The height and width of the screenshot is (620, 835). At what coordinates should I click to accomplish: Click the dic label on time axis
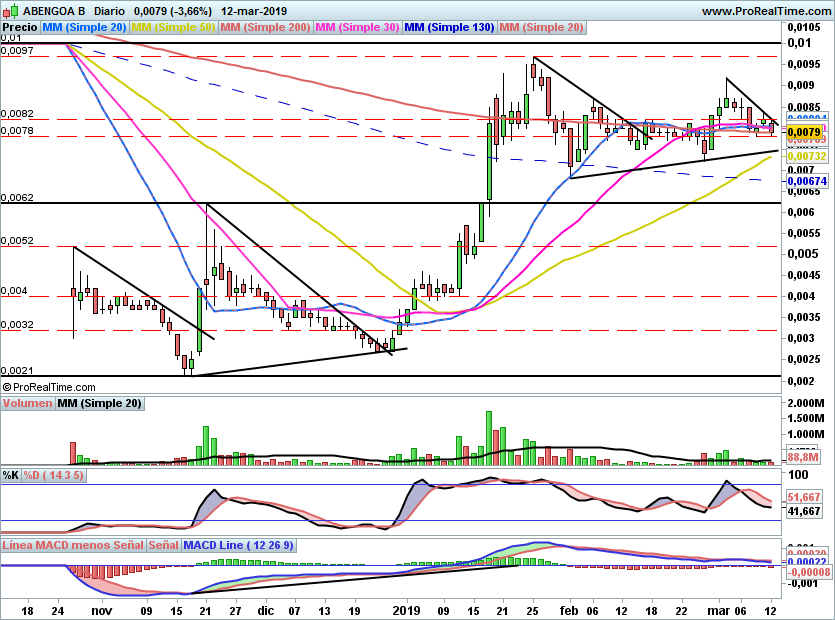click(265, 610)
